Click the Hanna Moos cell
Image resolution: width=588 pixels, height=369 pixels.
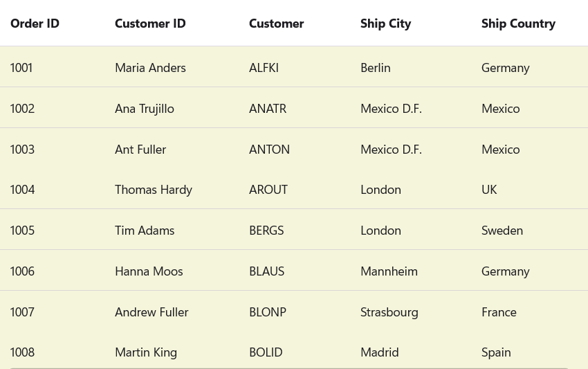(x=149, y=271)
